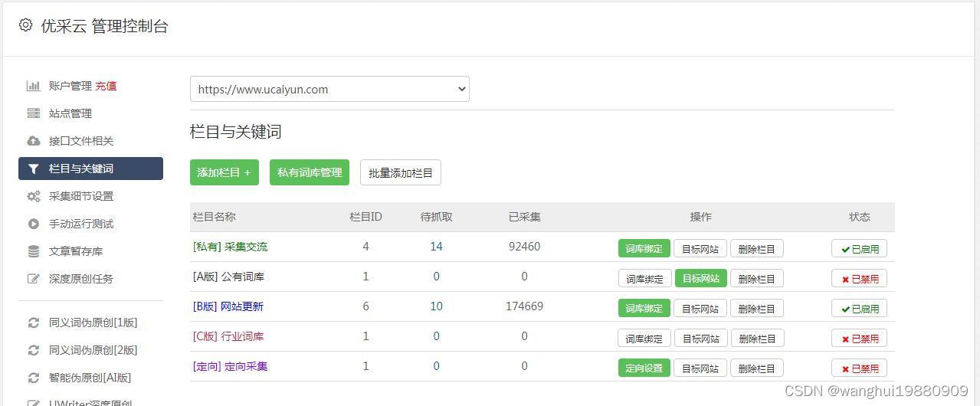Click collected count 174669 in 网站更新 row

[x=524, y=306]
